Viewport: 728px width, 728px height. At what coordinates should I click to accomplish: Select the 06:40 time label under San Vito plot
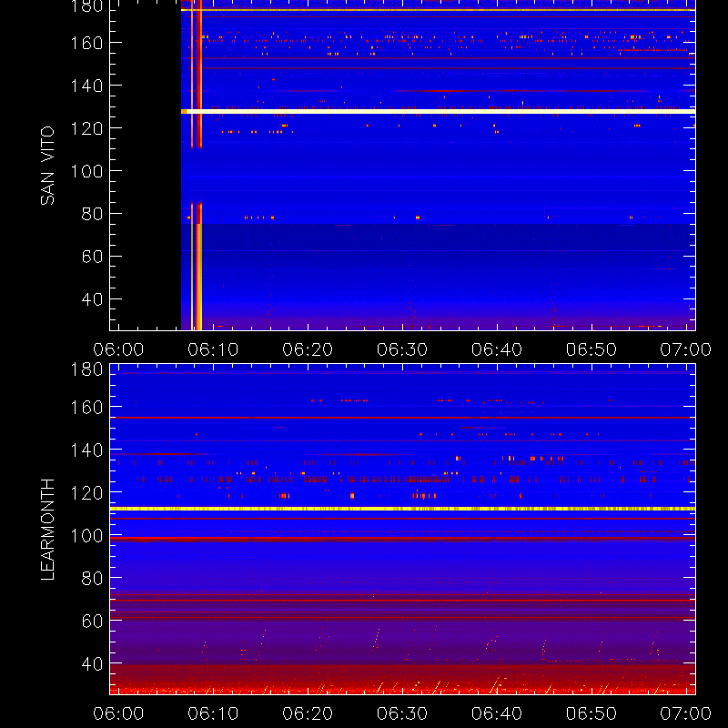click(497, 349)
